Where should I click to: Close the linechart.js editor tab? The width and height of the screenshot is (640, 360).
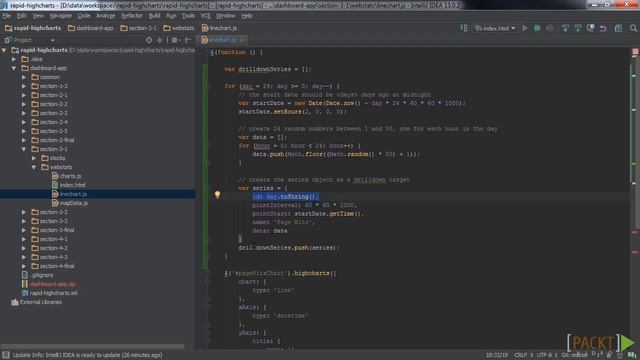[242, 40]
